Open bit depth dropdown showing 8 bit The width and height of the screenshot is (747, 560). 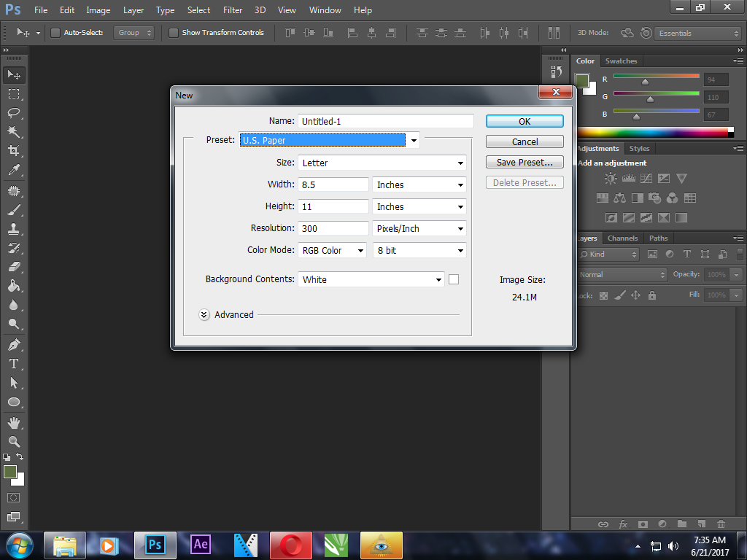click(x=419, y=251)
